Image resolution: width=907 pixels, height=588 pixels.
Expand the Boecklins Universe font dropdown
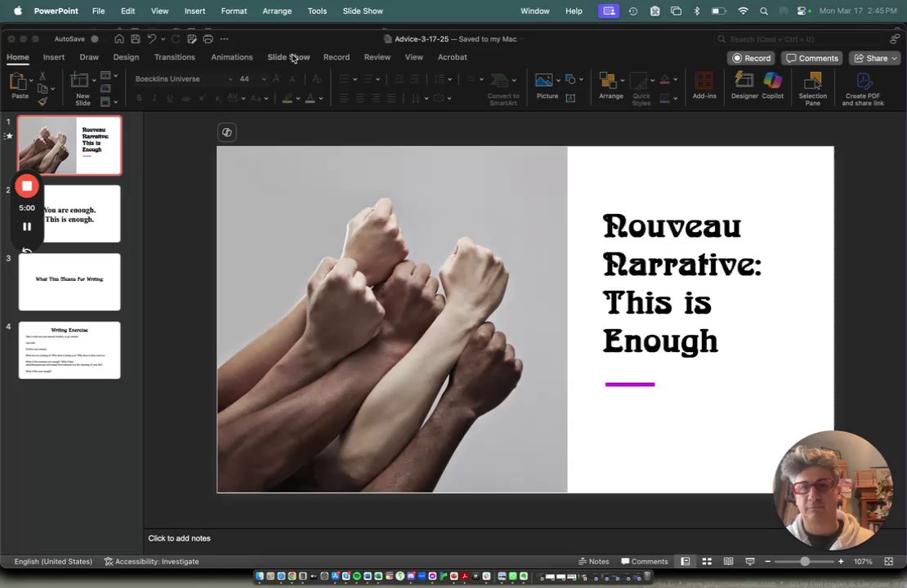230,79
